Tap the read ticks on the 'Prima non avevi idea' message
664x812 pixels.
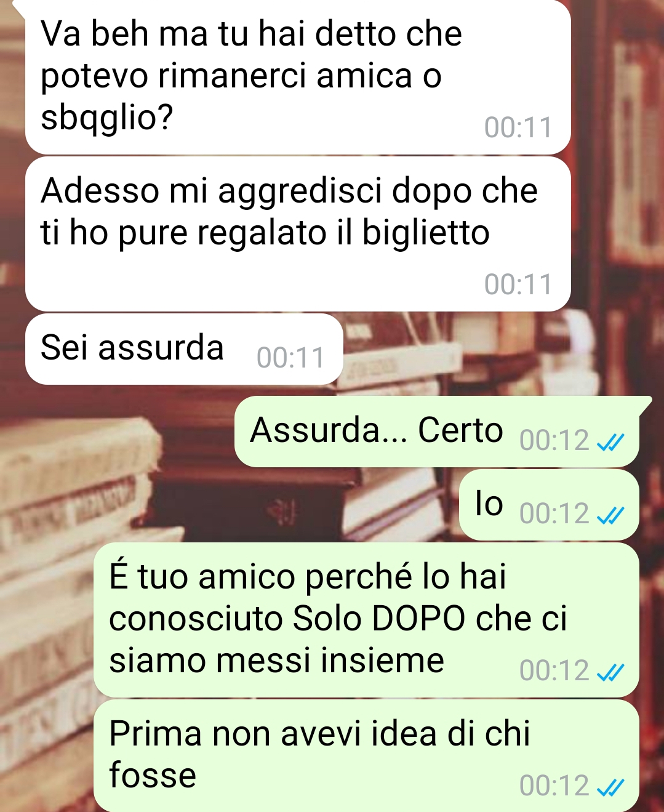611,787
